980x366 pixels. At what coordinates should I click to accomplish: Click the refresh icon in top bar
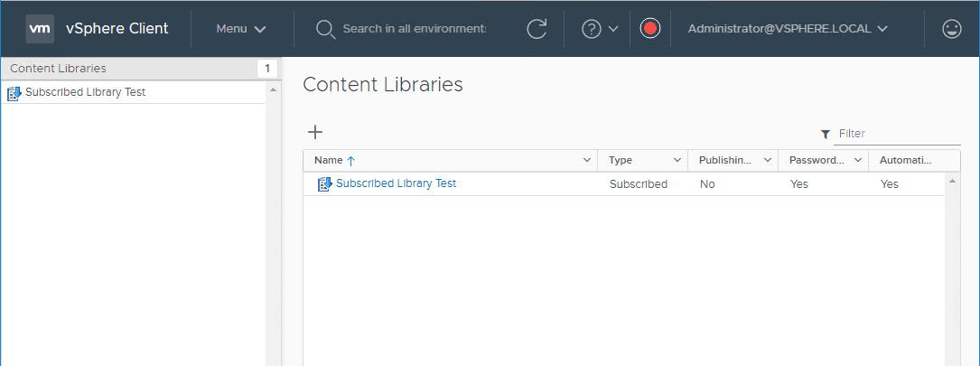click(x=537, y=29)
